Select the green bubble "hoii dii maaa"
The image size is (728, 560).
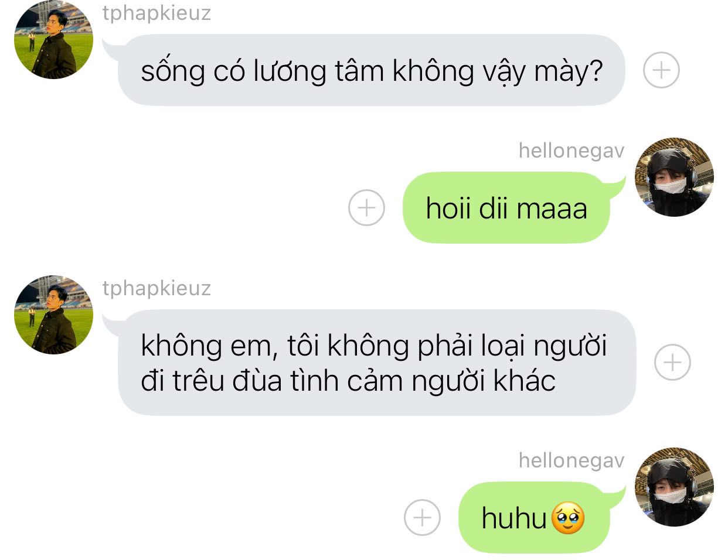click(506, 207)
